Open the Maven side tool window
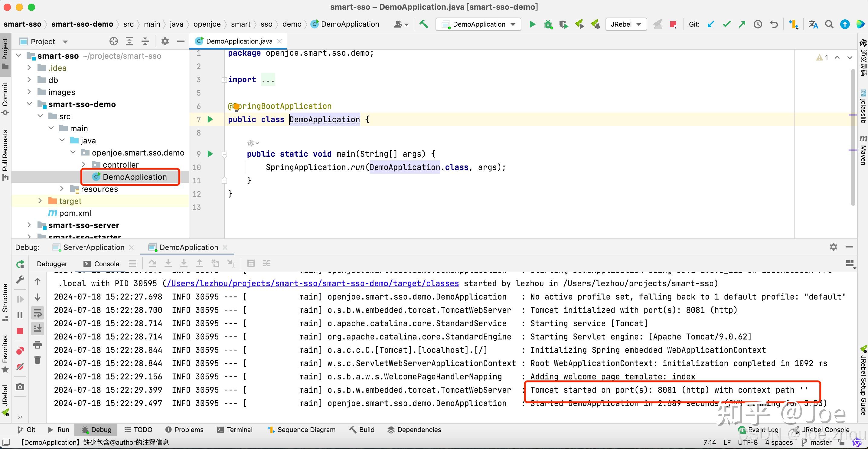This screenshot has height=449, width=868. (863, 150)
